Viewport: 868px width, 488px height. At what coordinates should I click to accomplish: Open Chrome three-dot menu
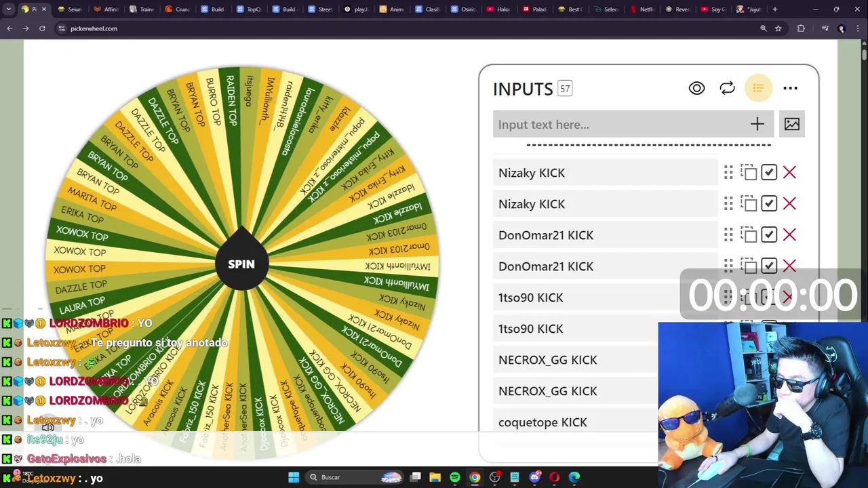point(858,28)
